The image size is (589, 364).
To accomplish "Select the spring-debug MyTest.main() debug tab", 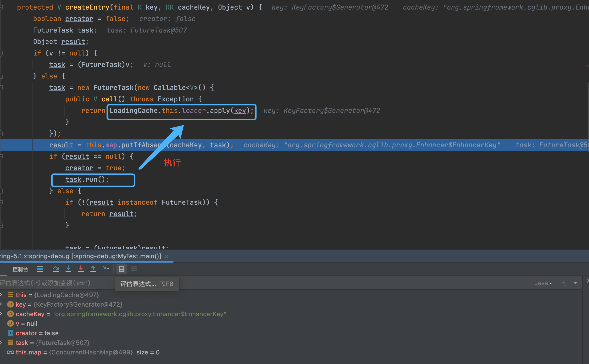I will (80, 256).
